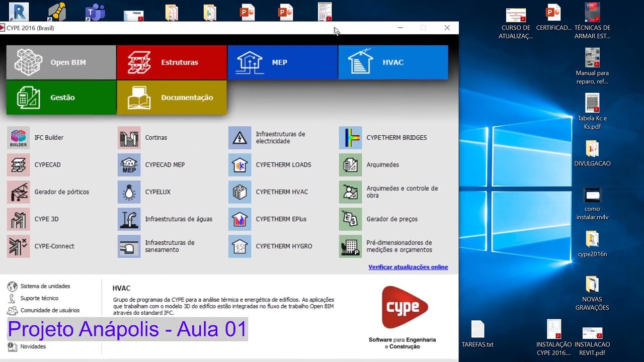
Task: Open NOVAS GRAVAÇÕES desktop folder
Action: [x=592, y=293]
